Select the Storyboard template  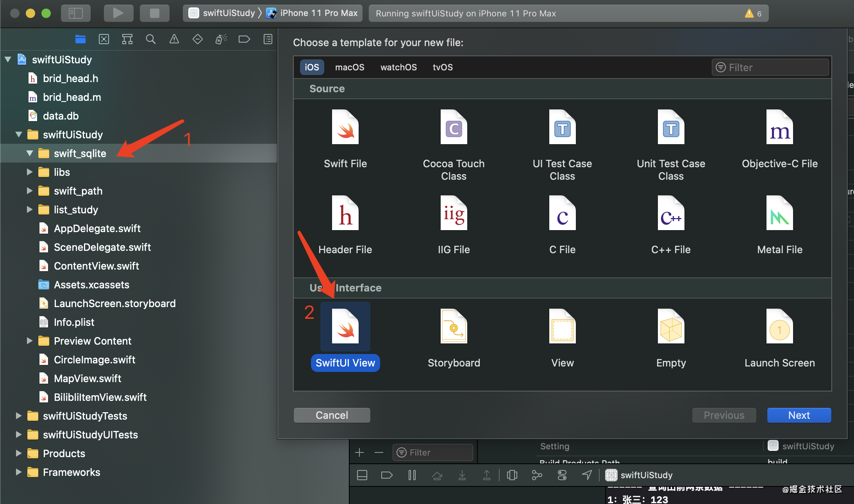point(454,339)
